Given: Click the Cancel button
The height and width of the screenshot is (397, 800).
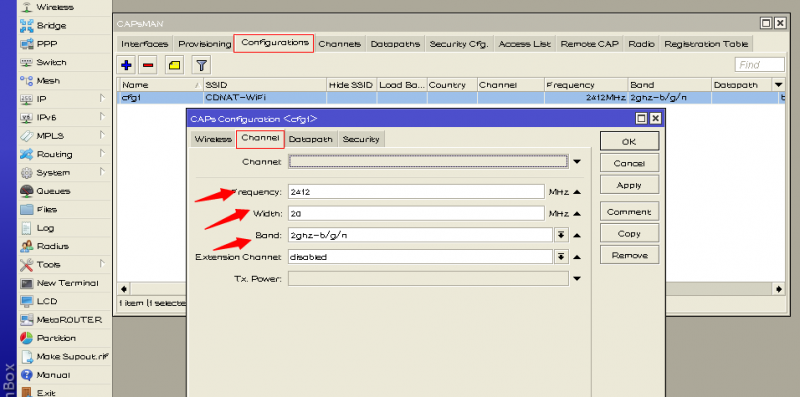Looking at the screenshot, I should pos(629,163).
